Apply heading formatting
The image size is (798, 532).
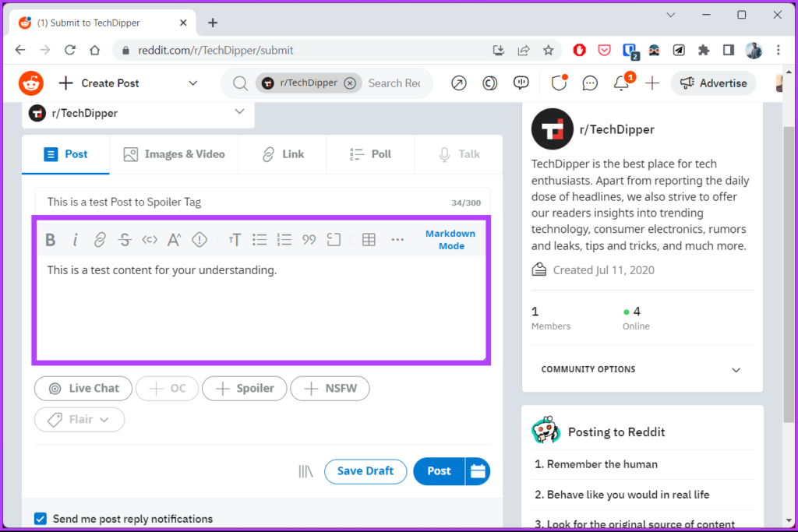pyautogui.click(x=234, y=240)
